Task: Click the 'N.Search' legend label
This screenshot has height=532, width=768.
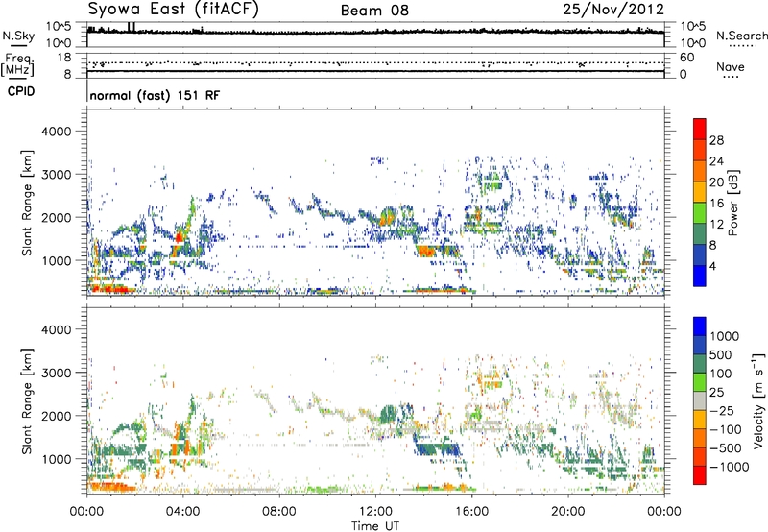Action: click(x=741, y=36)
